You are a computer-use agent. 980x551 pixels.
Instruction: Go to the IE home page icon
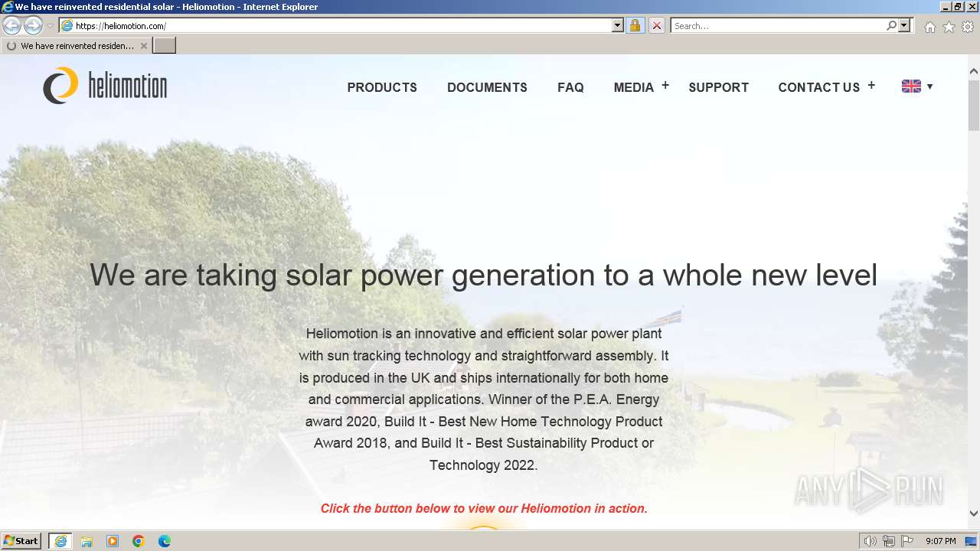[x=929, y=27]
